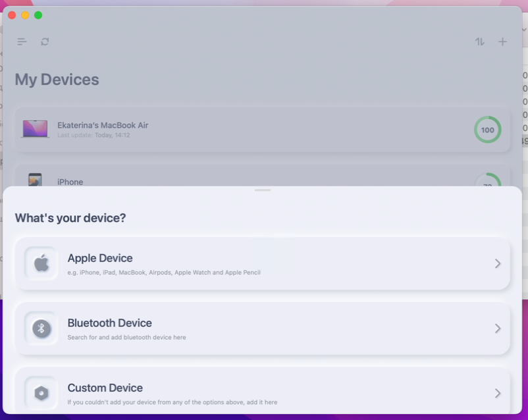The height and width of the screenshot is (420, 528).
Task: Grab the sheet handle bar
Action: pos(263,190)
